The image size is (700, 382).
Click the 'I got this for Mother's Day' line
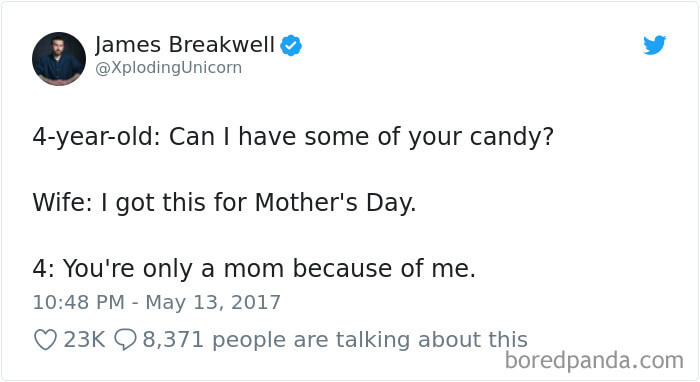pos(258,203)
